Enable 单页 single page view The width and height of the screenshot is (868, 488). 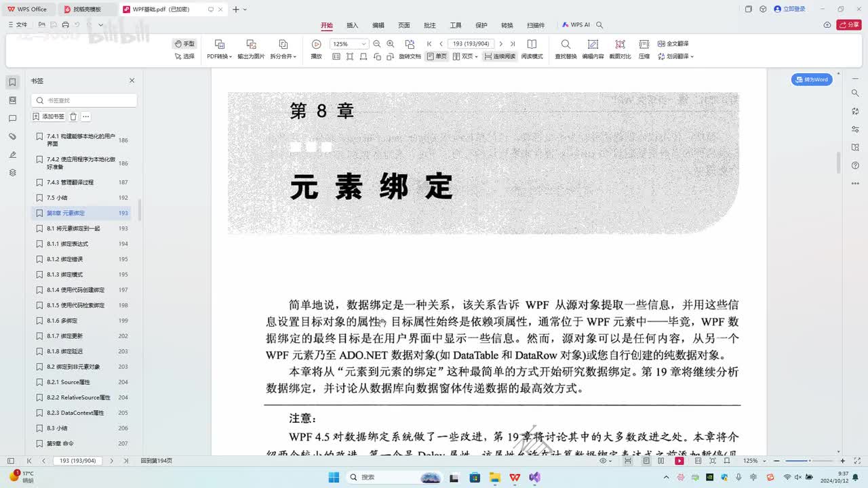pyautogui.click(x=437, y=56)
